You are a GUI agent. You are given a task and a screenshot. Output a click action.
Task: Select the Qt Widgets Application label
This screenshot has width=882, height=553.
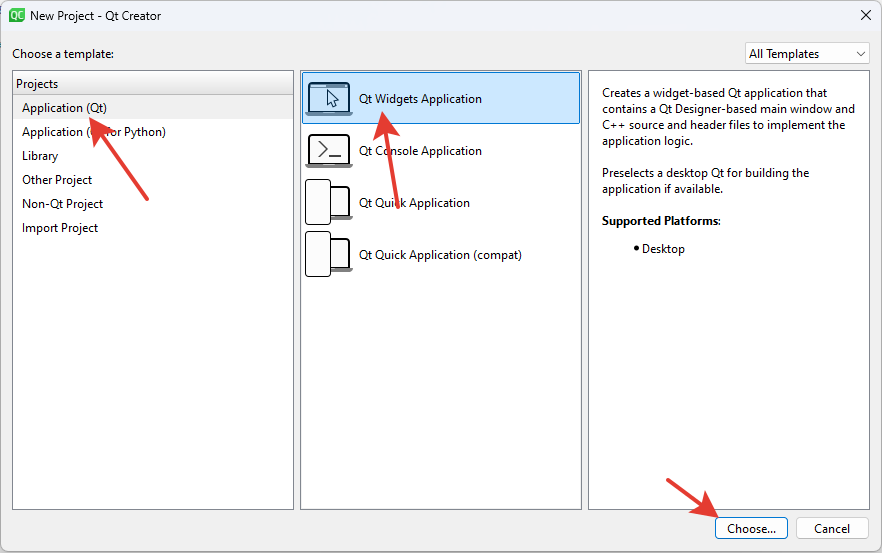click(x=420, y=98)
